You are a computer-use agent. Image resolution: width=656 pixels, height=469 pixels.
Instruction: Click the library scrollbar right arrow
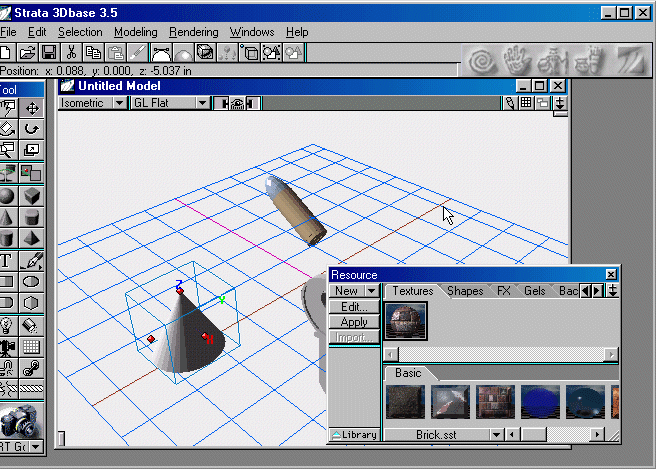tap(597, 435)
